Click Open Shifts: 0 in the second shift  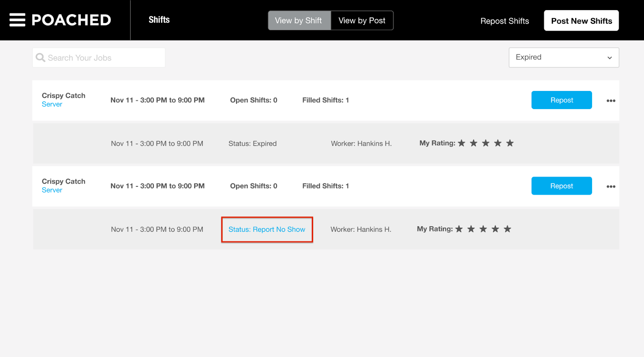[x=254, y=186]
